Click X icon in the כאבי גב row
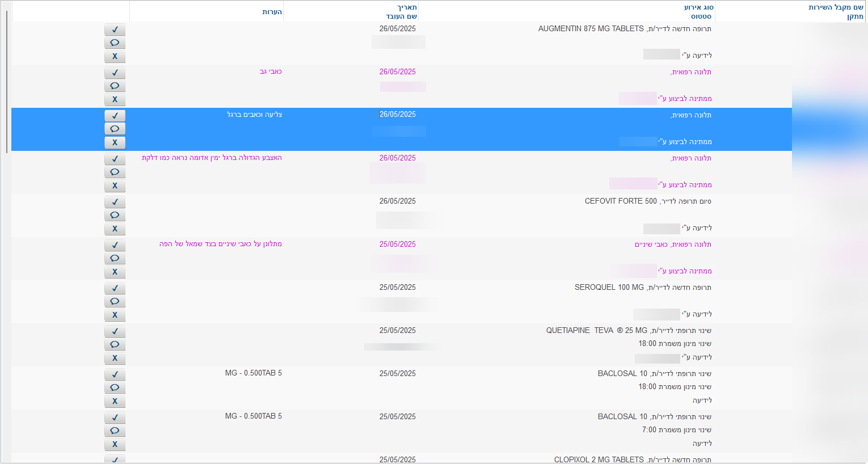Image resolution: width=868 pixels, height=464 pixels. tap(115, 100)
